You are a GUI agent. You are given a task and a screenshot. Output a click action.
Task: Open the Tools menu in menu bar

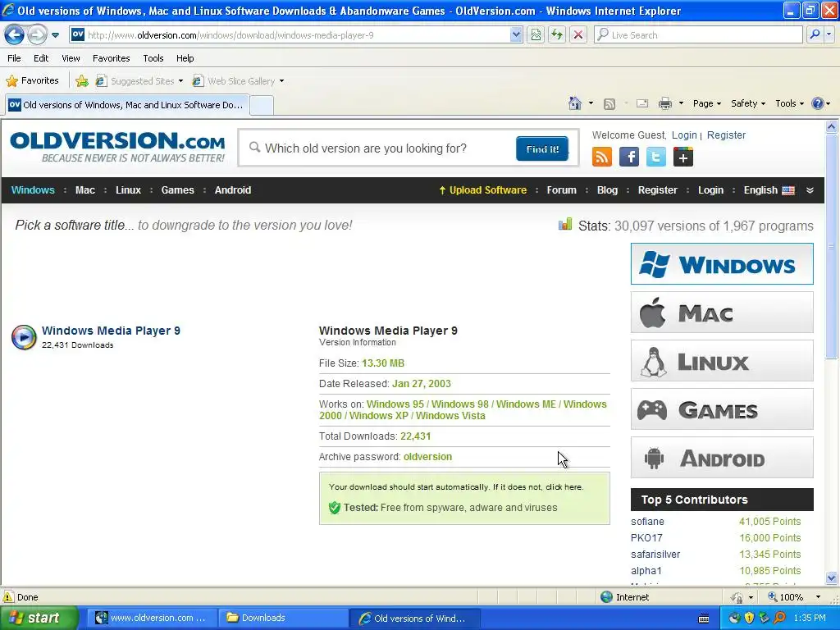coord(153,58)
